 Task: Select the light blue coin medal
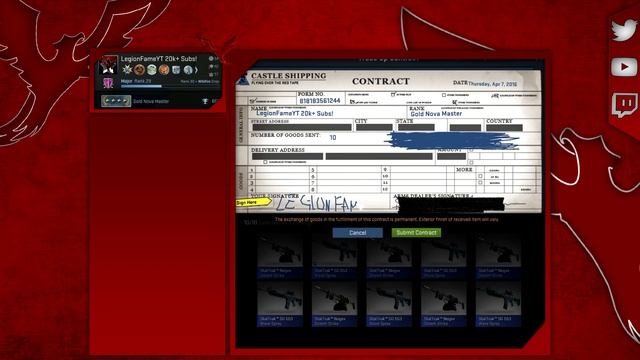point(188,70)
